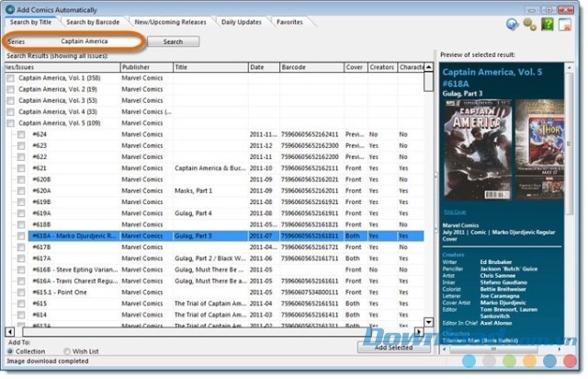Click the globe update icon in top toolbar
The image size is (588, 379).
point(512,24)
